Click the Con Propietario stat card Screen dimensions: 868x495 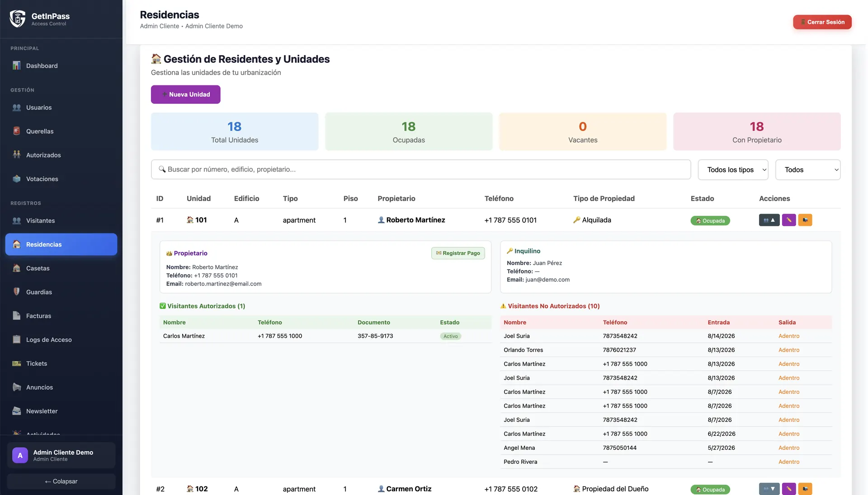click(x=757, y=131)
